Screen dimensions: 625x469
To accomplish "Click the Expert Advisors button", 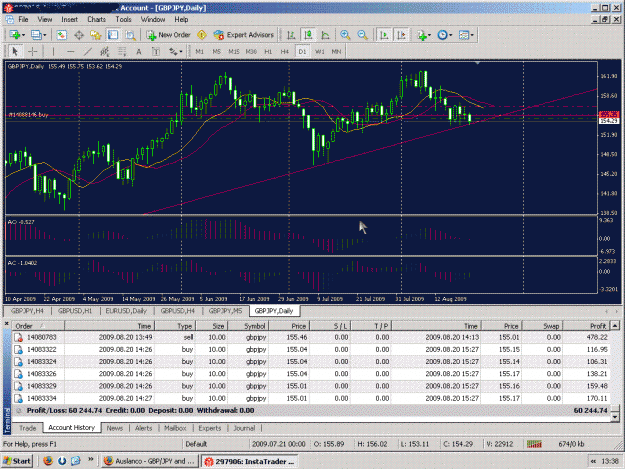I will [244, 35].
